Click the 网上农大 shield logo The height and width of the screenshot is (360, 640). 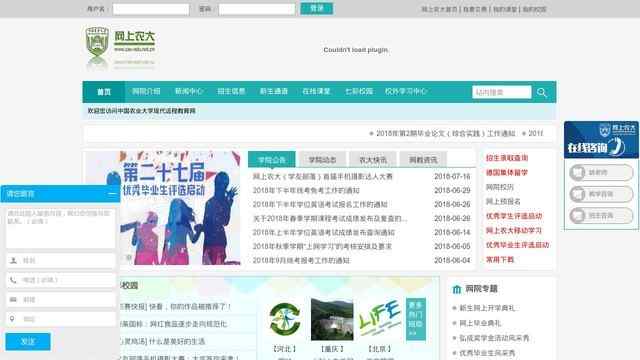coord(97,42)
